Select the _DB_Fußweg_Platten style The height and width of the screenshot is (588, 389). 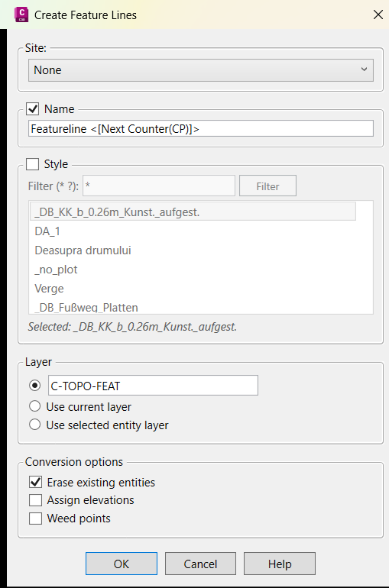click(86, 308)
